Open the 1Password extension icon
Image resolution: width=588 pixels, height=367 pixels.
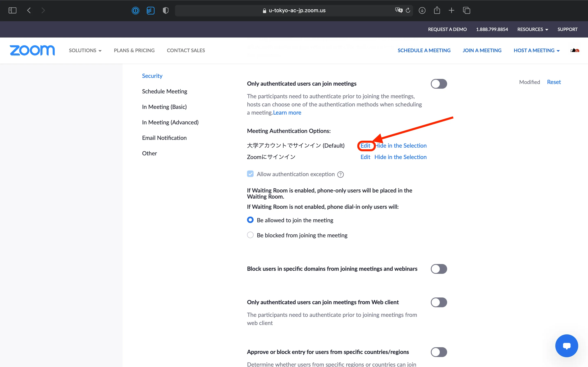pyautogui.click(x=135, y=10)
